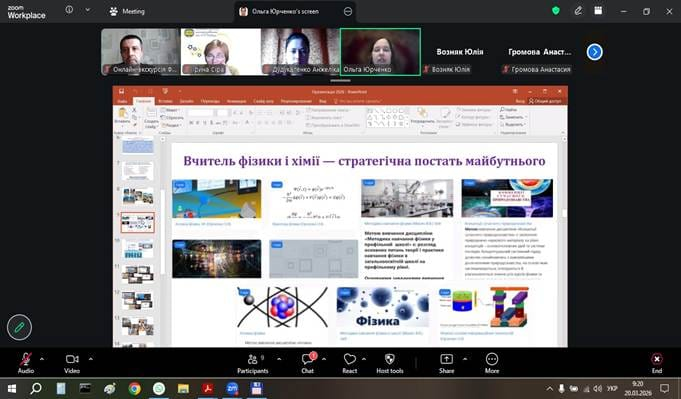Image resolution: width=681 pixels, height=399 pixels.
Task: Click the circle-minus icon on the shared-screen tab
Action: [x=347, y=12]
